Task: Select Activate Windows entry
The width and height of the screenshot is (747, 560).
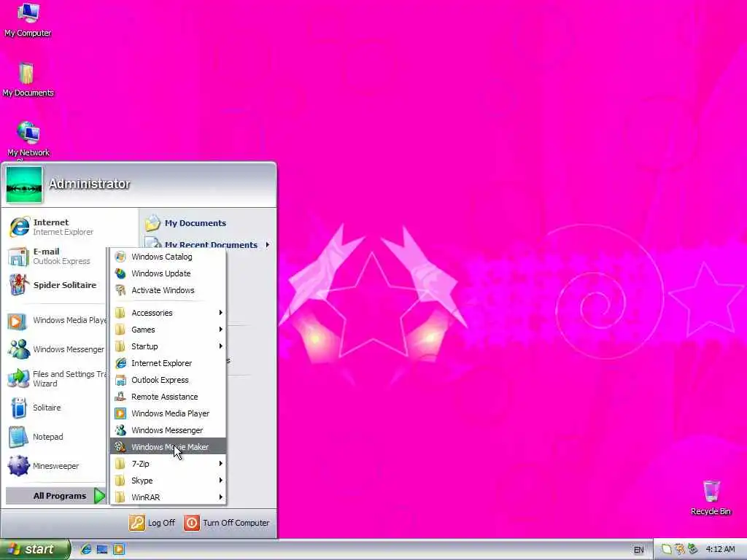Action: point(168,290)
